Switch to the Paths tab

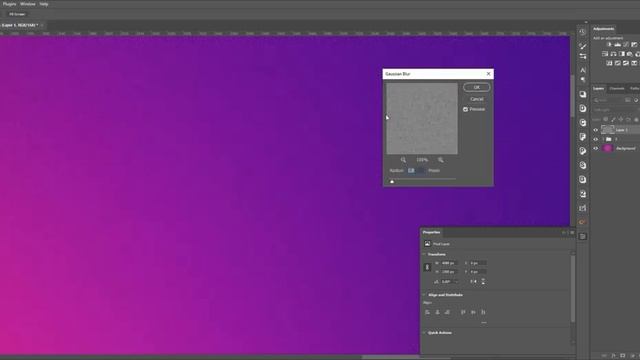634,89
